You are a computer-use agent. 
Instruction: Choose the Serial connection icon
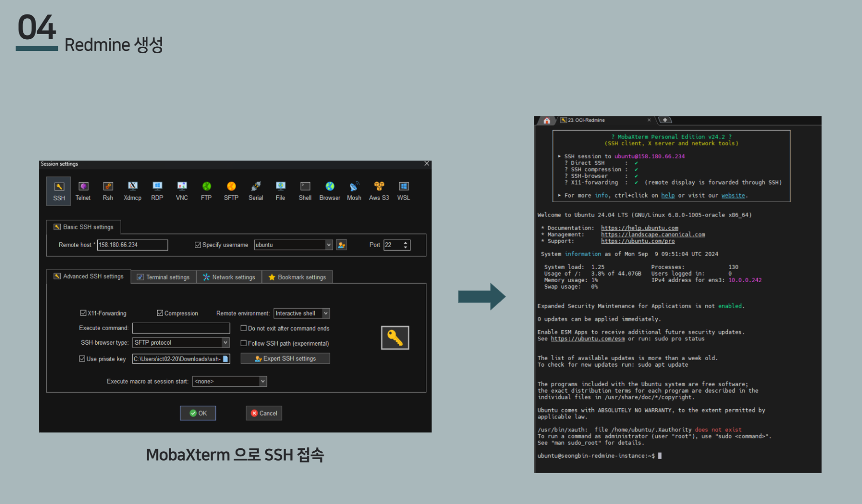tap(256, 191)
